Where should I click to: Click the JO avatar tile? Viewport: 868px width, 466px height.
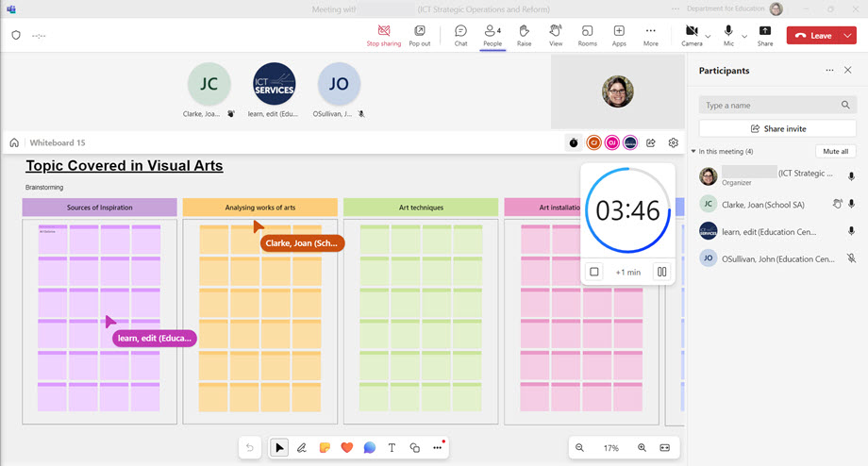(339, 84)
